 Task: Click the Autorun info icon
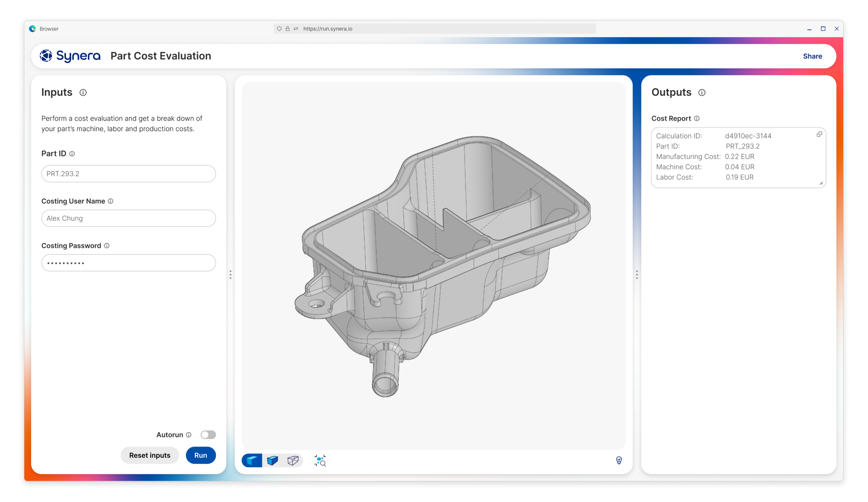click(x=189, y=435)
